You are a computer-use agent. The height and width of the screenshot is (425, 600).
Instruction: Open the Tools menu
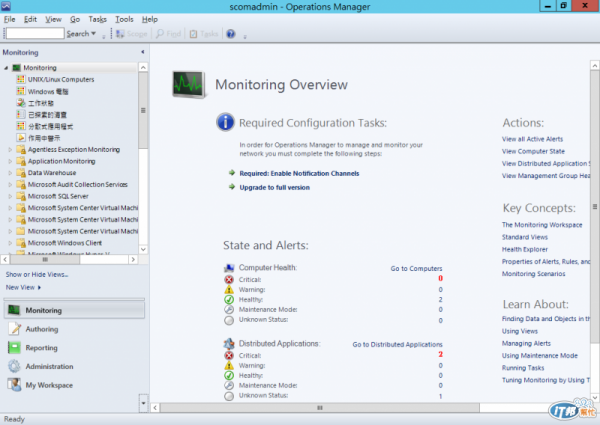pos(124,19)
